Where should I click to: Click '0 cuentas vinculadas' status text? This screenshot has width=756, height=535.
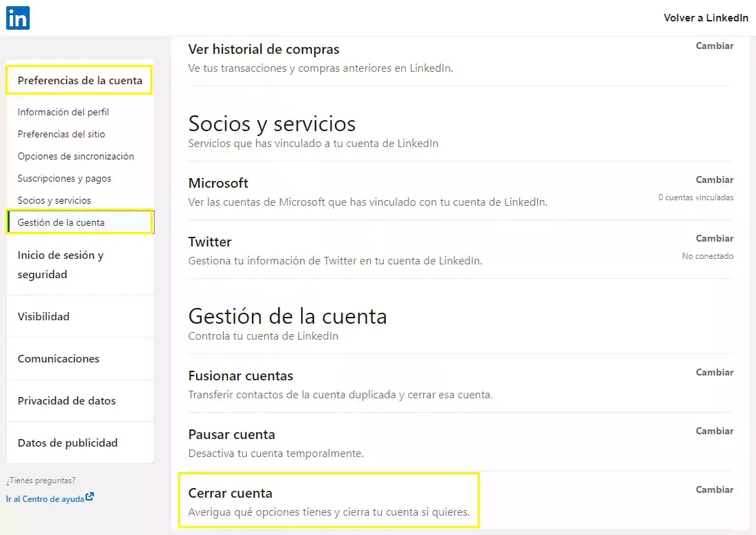(x=696, y=197)
